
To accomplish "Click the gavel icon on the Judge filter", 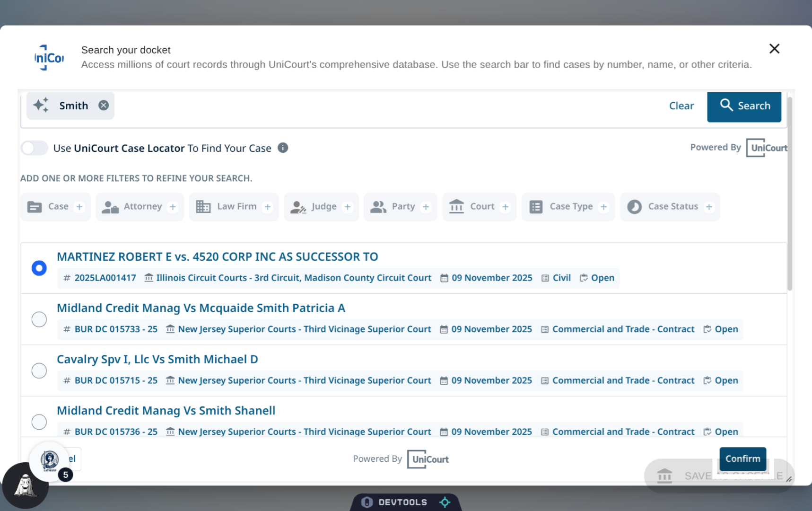I will [x=298, y=207].
